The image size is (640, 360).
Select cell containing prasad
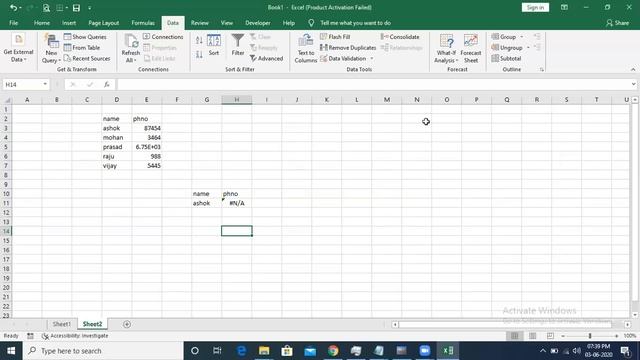click(117, 147)
